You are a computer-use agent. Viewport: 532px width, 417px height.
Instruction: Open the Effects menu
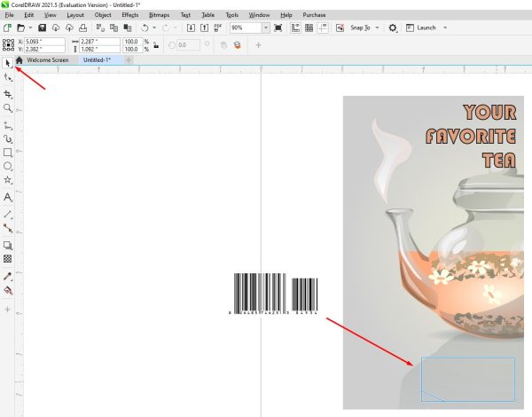point(129,15)
